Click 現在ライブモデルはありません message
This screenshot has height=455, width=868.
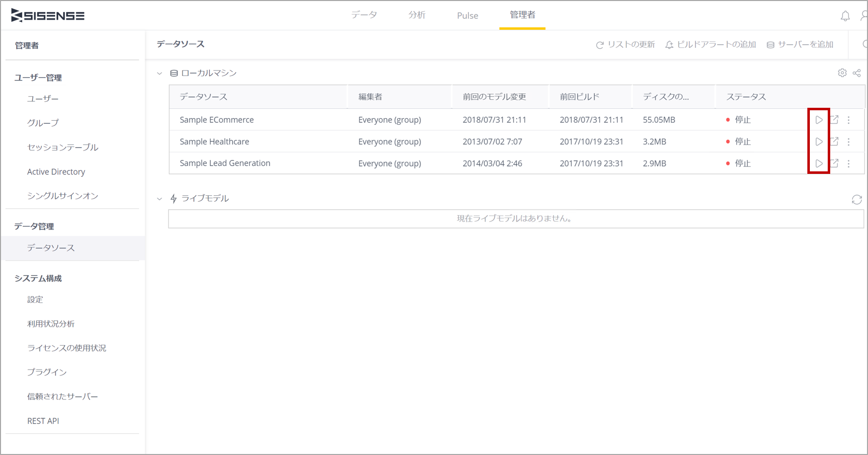point(515,219)
